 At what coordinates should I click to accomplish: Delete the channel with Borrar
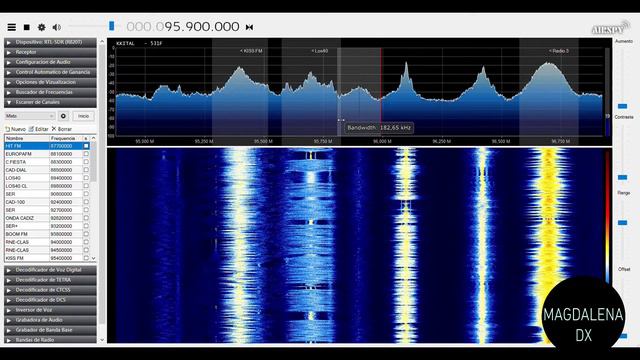62,129
